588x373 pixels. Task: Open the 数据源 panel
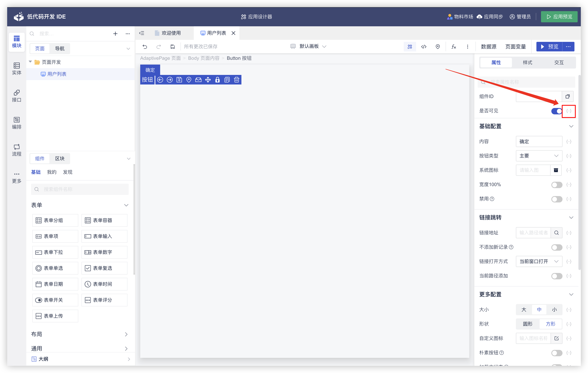click(488, 46)
